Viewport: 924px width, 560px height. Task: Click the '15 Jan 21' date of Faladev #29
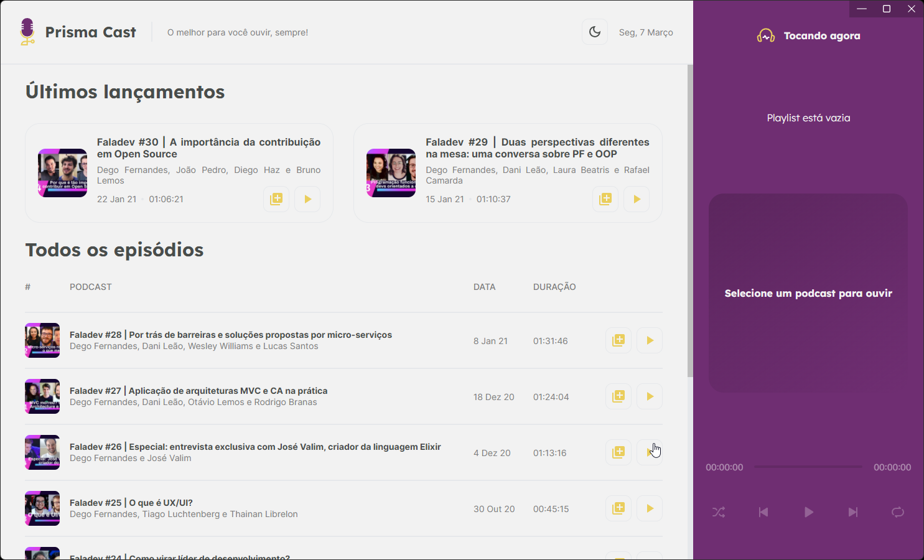point(445,199)
